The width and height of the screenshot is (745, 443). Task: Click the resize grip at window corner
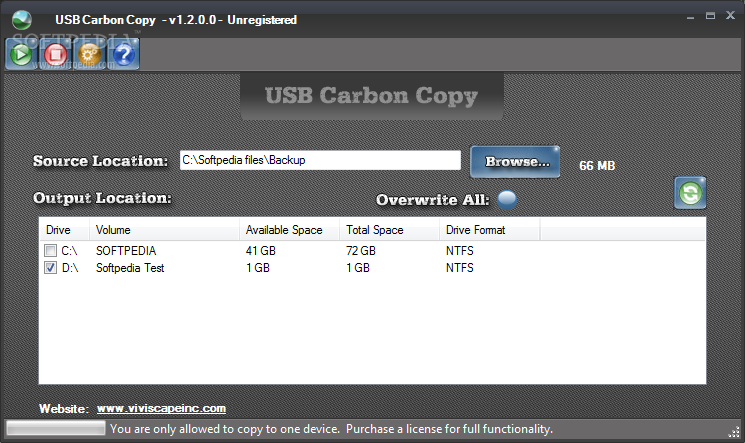tap(735, 431)
